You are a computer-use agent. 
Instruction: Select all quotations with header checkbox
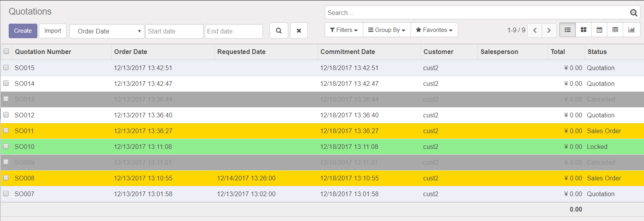click(6, 51)
